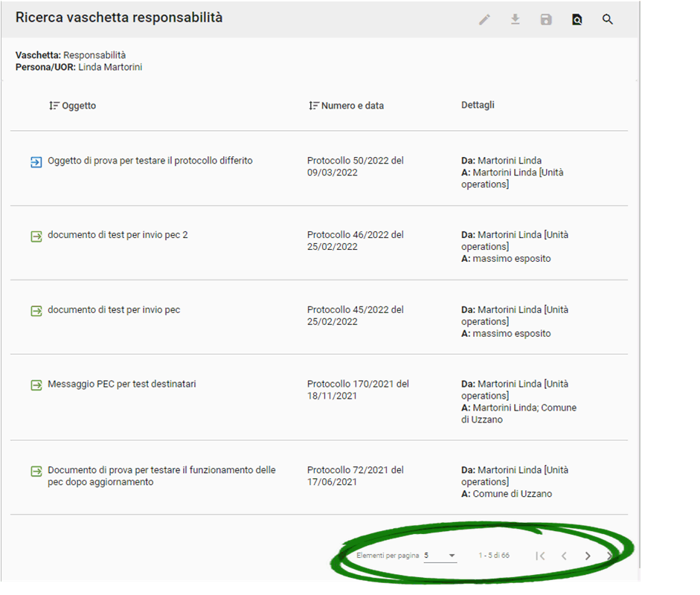The width and height of the screenshot is (700, 595).
Task: Click the magnifying glass search icon
Action: 608,19
